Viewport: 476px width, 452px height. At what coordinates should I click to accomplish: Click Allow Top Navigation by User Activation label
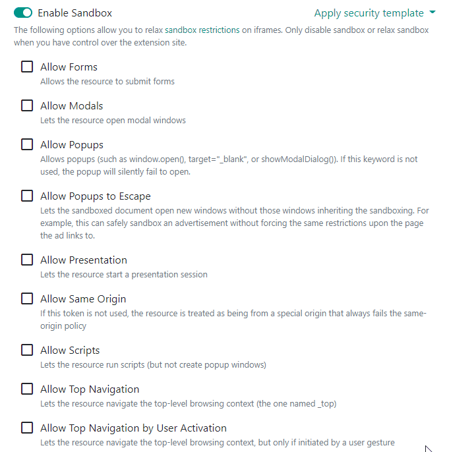(133, 428)
